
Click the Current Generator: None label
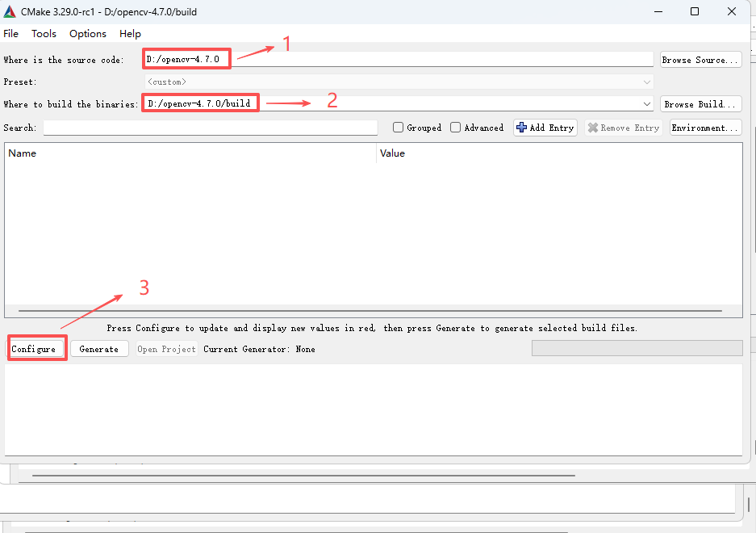(x=259, y=349)
